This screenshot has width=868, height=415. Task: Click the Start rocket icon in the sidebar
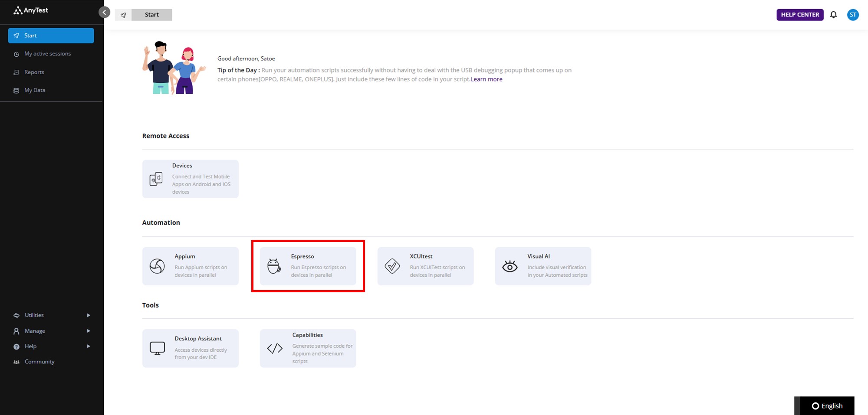[16, 36]
